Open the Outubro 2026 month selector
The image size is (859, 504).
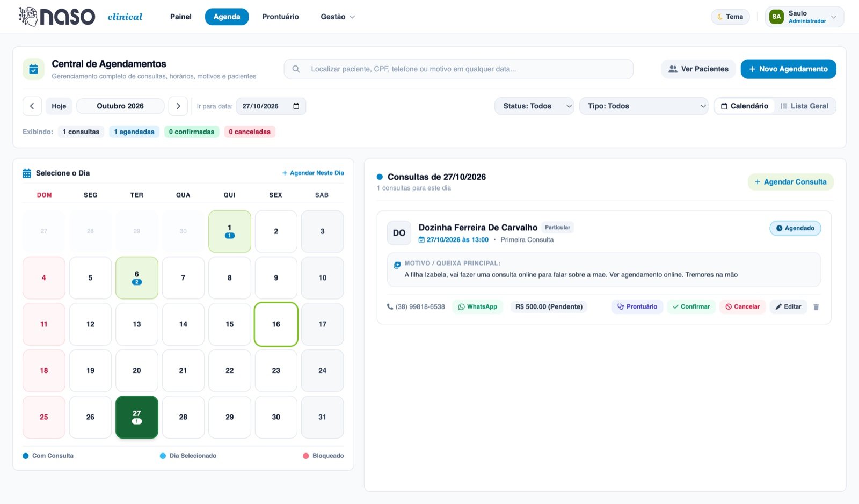[120, 106]
